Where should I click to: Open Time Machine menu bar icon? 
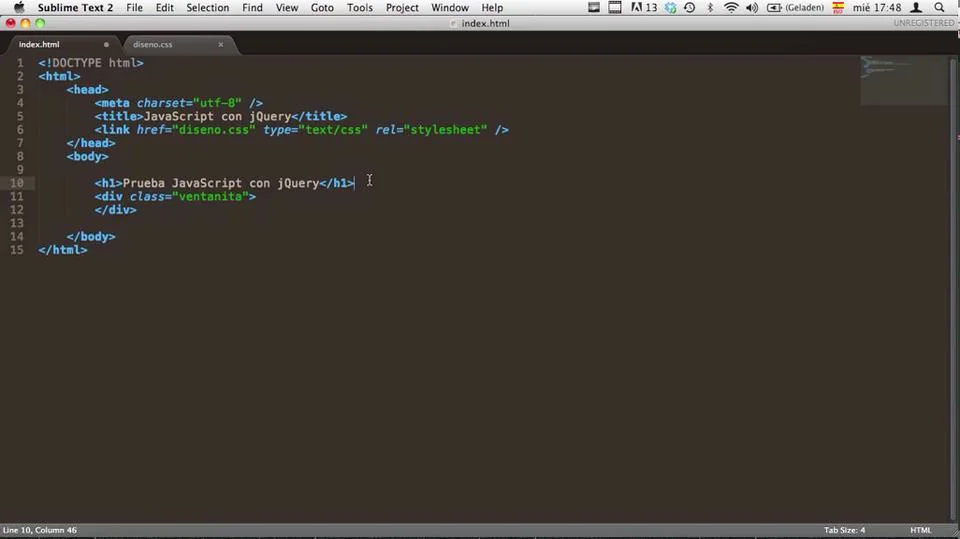click(x=689, y=7)
